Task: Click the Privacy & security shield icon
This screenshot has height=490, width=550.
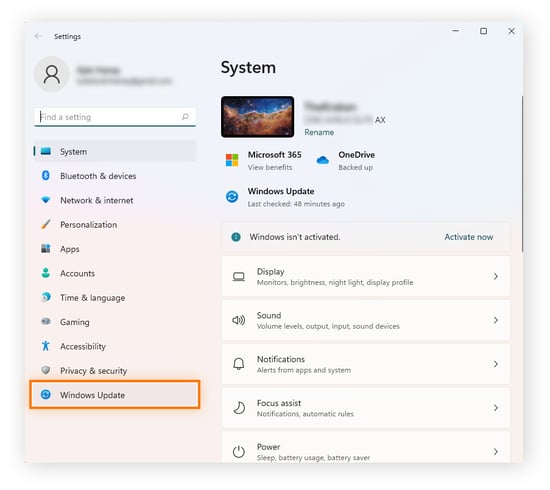Action: pyautogui.click(x=46, y=370)
